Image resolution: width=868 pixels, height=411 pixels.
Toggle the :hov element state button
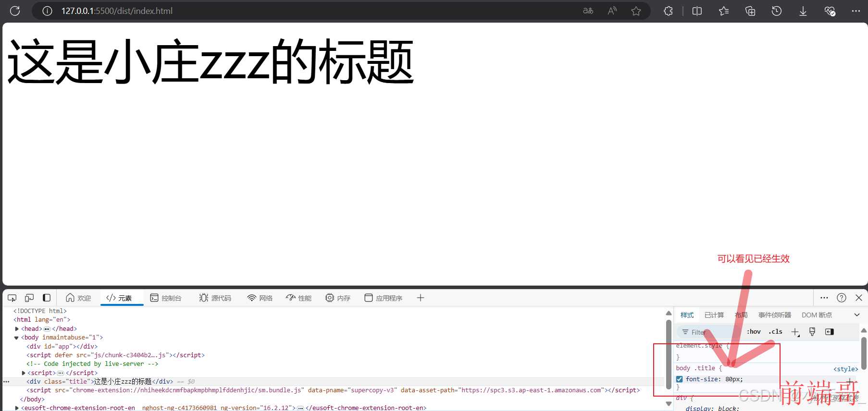(x=754, y=332)
